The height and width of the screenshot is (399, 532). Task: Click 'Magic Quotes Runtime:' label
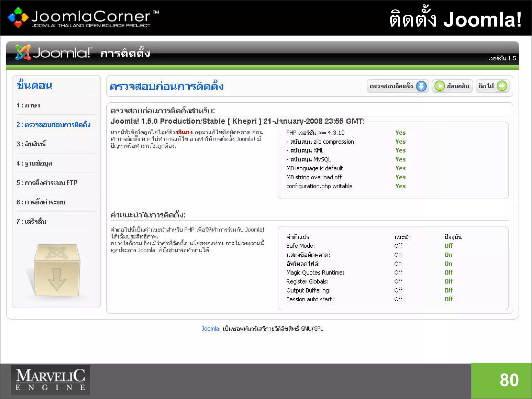pos(315,272)
